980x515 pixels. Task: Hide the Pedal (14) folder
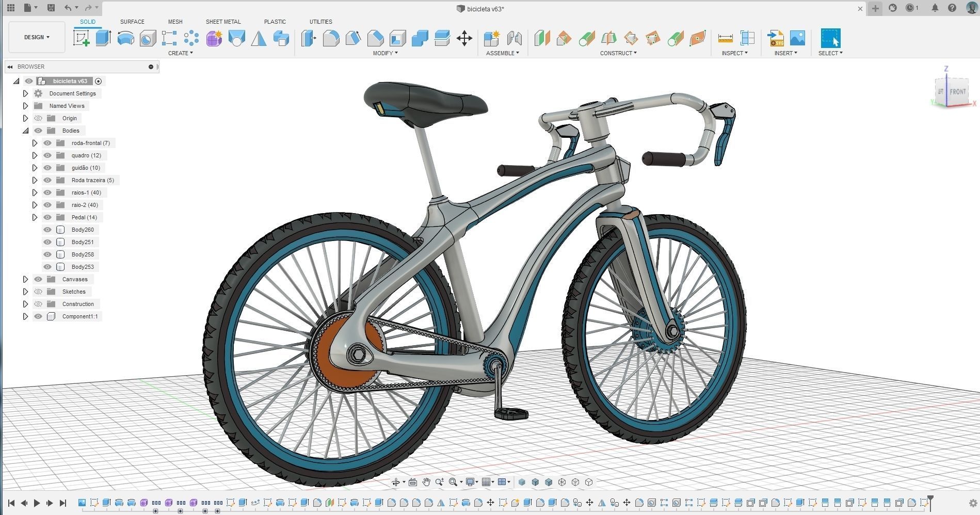pos(47,217)
